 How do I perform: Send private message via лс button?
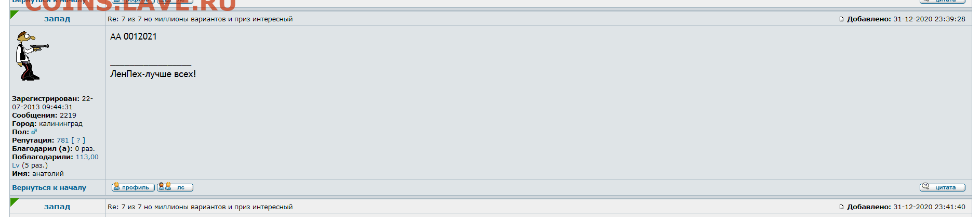(x=175, y=187)
